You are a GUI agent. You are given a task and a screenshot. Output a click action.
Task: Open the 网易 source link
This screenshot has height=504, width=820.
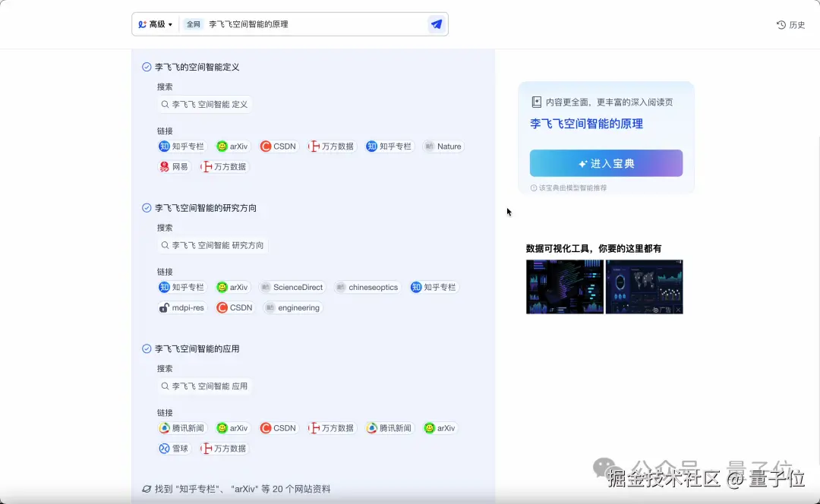point(174,167)
